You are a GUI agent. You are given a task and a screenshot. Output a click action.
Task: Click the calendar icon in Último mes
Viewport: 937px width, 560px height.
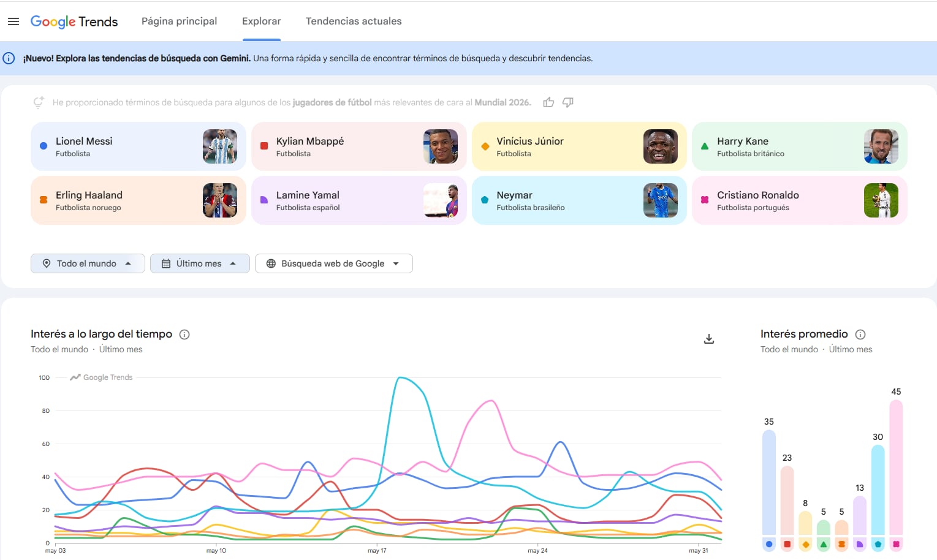click(x=166, y=263)
